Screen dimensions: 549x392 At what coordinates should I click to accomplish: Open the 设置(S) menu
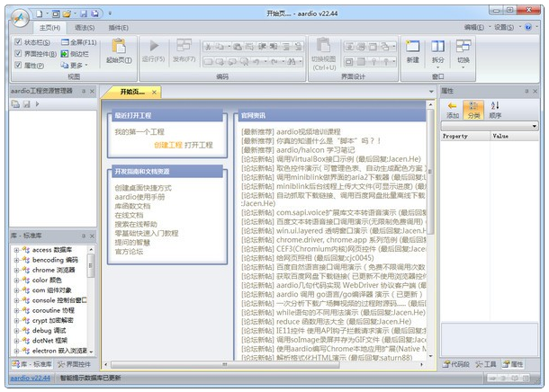point(504,27)
